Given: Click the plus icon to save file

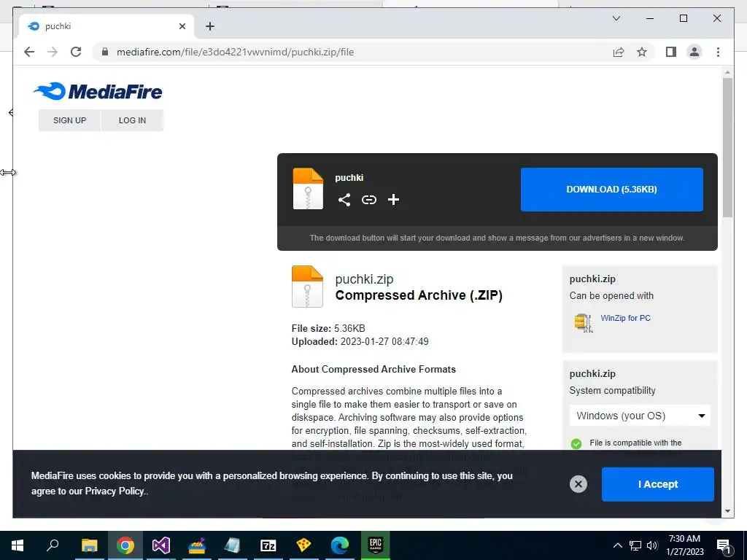Looking at the screenshot, I should (393, 200).
